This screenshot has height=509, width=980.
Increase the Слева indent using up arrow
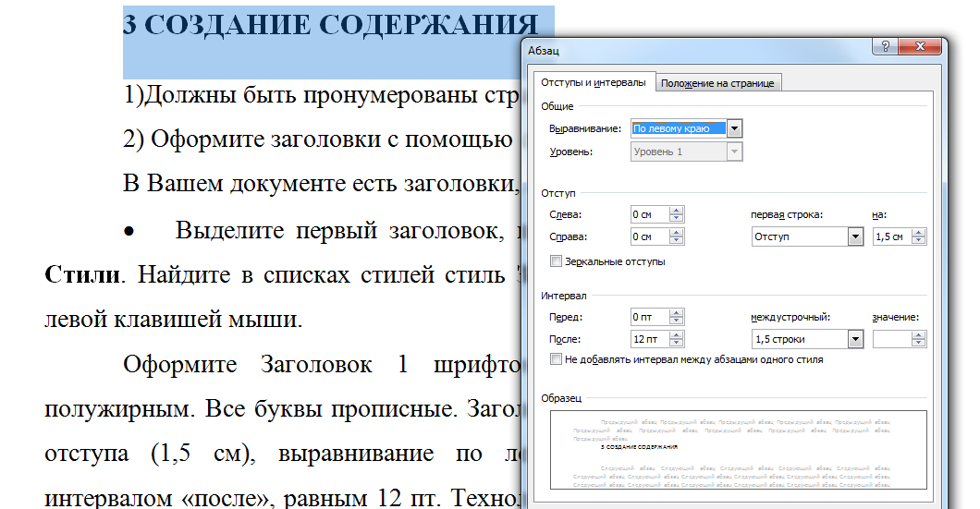(678, 211)
